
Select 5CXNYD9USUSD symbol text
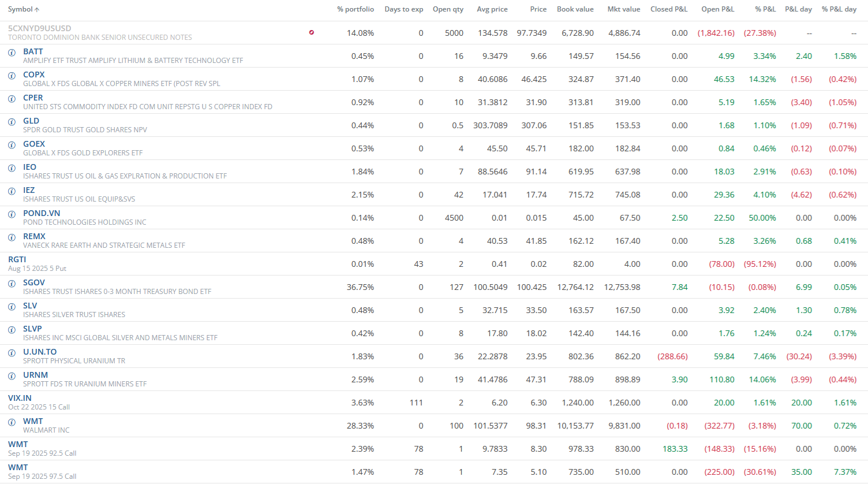[40, 28]
